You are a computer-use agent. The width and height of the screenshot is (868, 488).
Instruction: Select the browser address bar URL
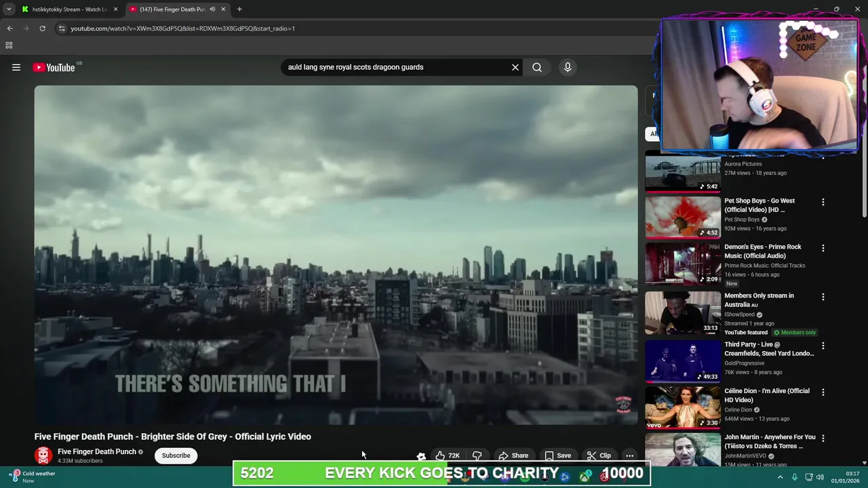click(182, 28)
